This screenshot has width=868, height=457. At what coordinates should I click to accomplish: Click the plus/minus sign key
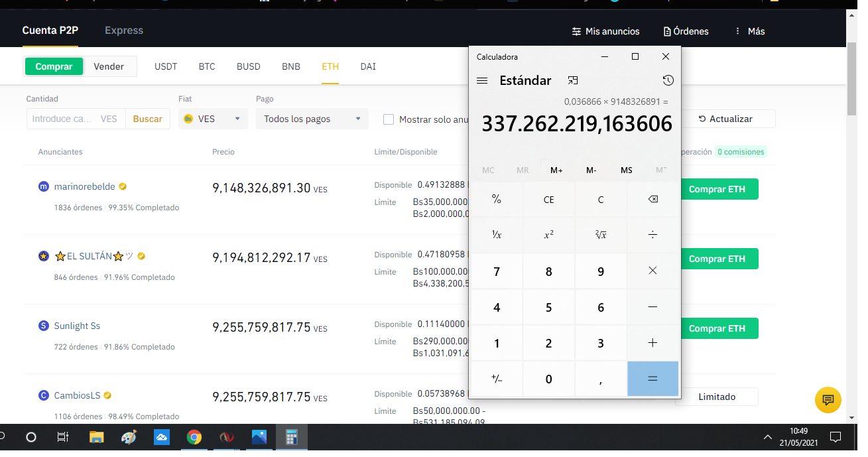(496, 379)
